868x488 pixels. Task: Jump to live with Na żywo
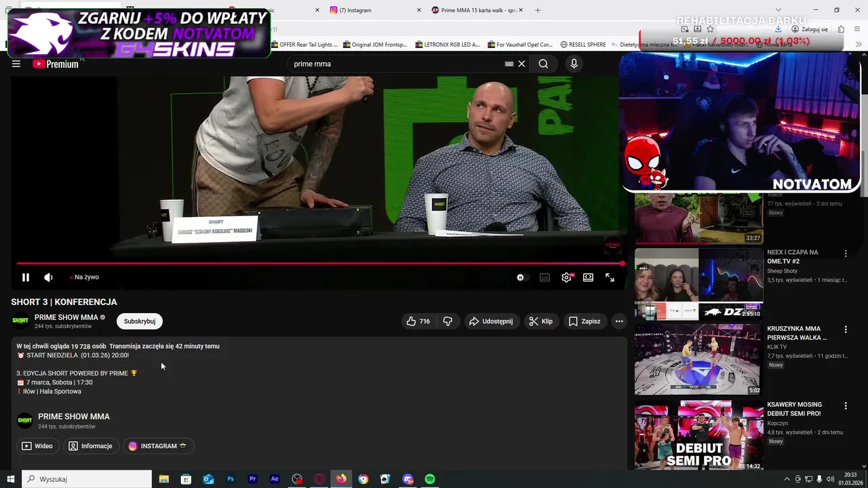pyautogui.click(x=84, y=277)
